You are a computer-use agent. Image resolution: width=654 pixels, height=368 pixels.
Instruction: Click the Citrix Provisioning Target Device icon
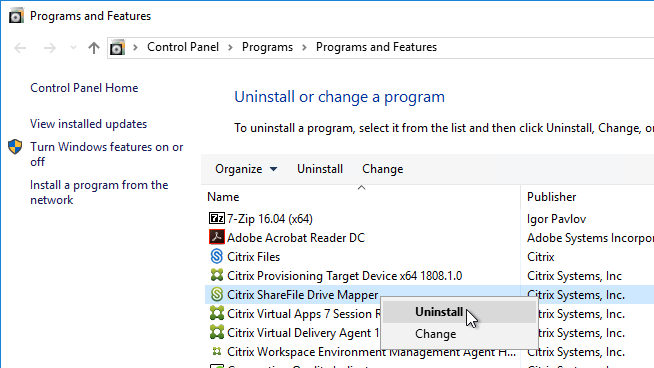pos(216,275)
